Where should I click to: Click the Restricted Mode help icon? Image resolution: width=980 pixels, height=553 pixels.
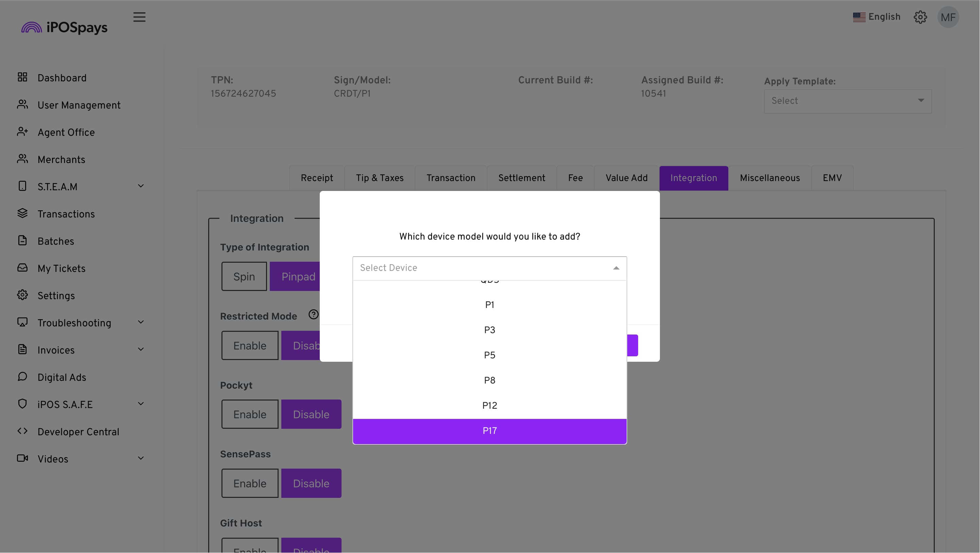pyautogui.click(x=313, y=315)
